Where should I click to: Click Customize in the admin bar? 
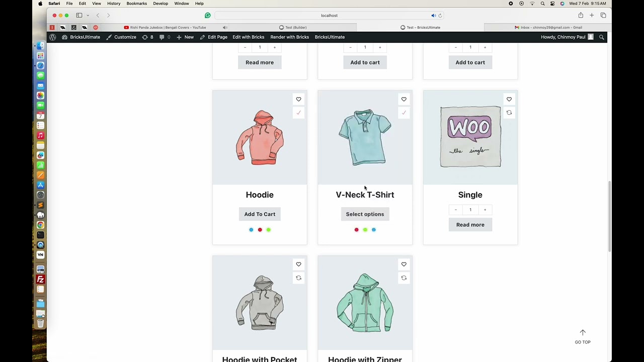point(121,37)
